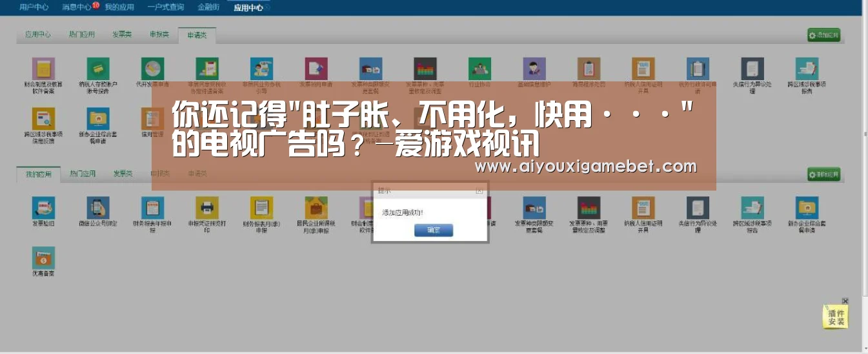This screenshot has height=354, width=868.
Task: Open upper-grid 纳税人信用证明开具 icon
Action: point(643,68)
